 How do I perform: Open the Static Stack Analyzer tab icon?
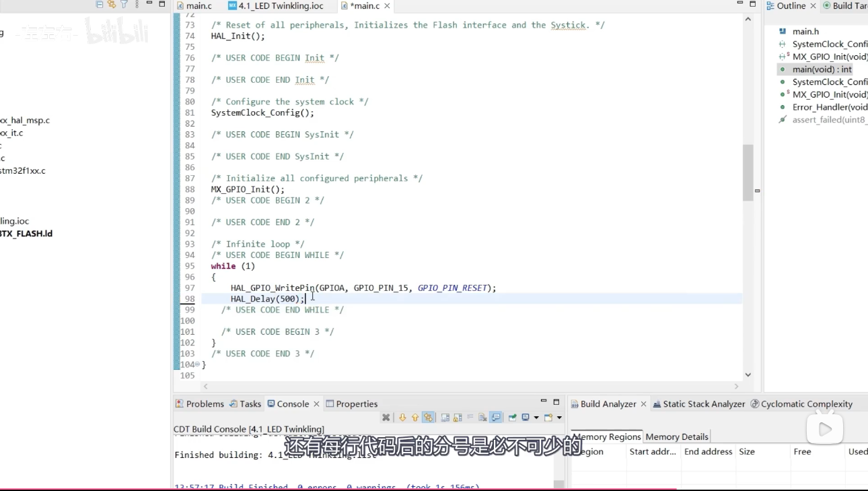(x=657, y=404)
